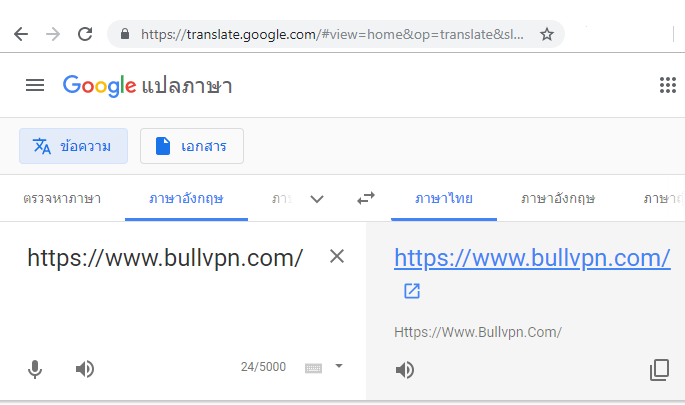Toggle the on-screen keyboard icon
This screenshot has width=685, height=405.
click(x=313, y=368)
